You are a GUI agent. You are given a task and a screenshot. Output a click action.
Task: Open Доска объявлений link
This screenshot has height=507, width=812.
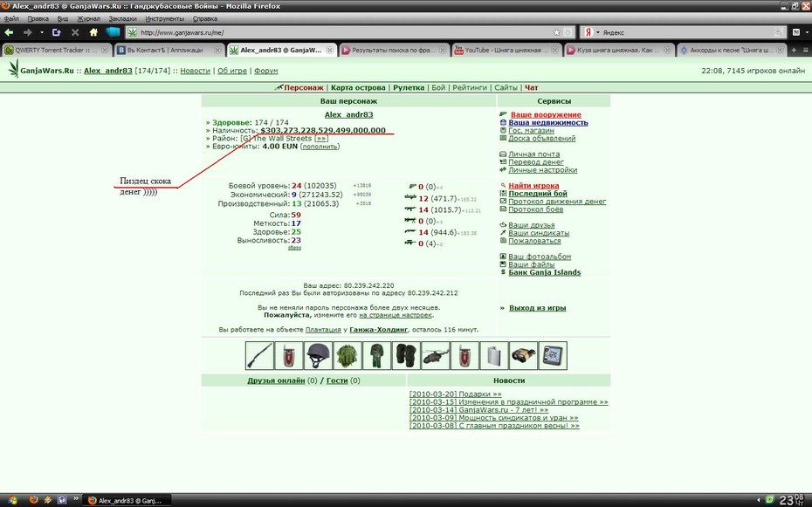coord(541,138)
